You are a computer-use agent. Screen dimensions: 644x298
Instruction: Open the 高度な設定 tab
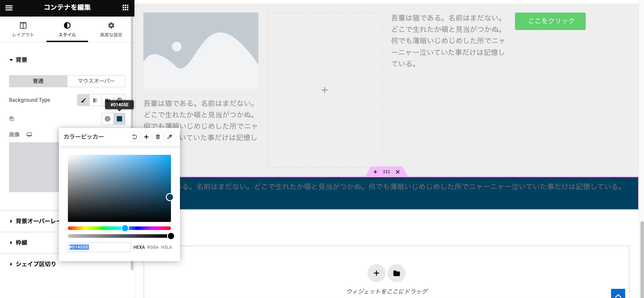pyautogui.click(x=111, y=30)
